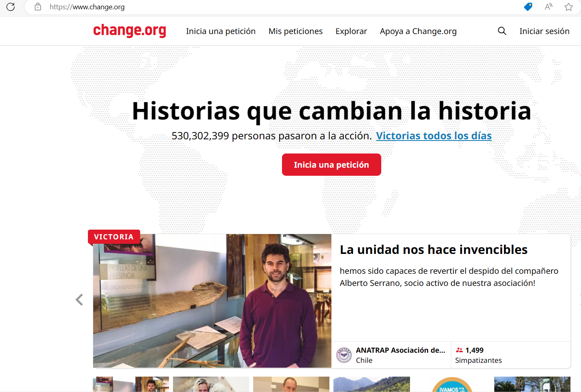
Task: Click Iniciar sesión link
Action: pos(544,31)
